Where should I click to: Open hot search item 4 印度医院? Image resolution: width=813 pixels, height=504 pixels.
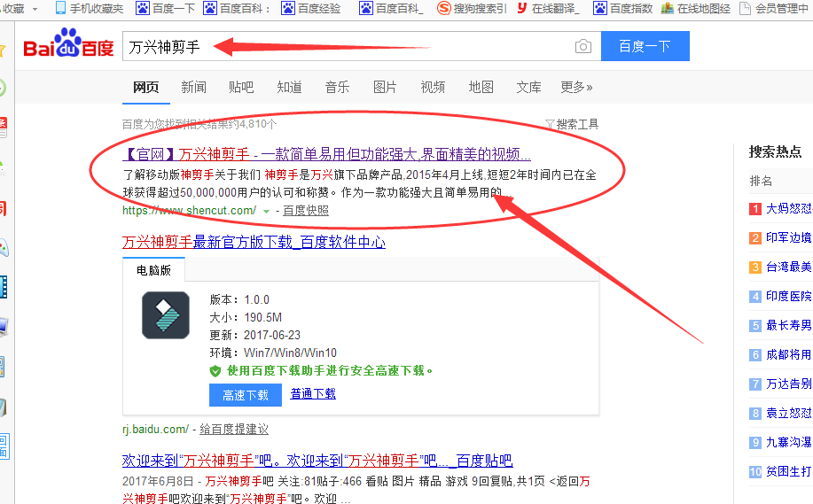tap(788, 296)
